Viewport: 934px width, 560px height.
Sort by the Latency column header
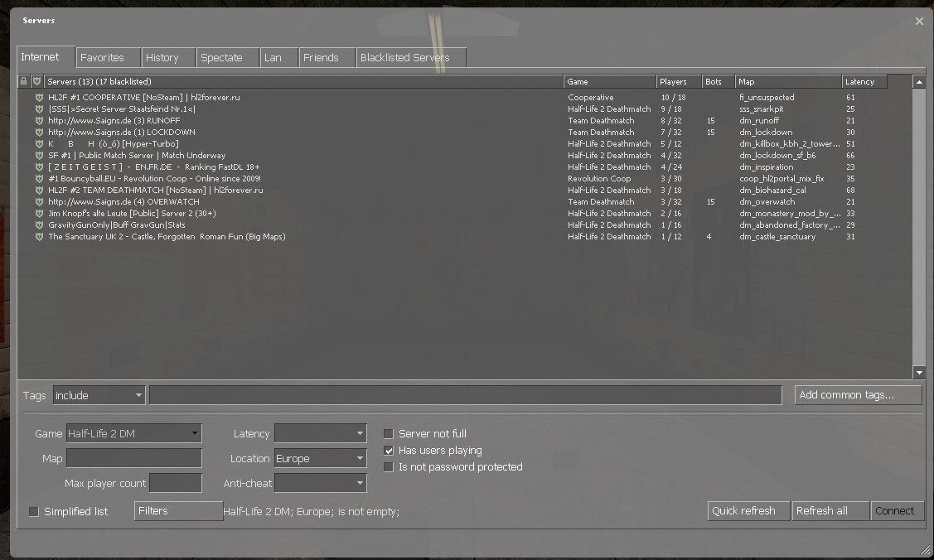[864, 81]
